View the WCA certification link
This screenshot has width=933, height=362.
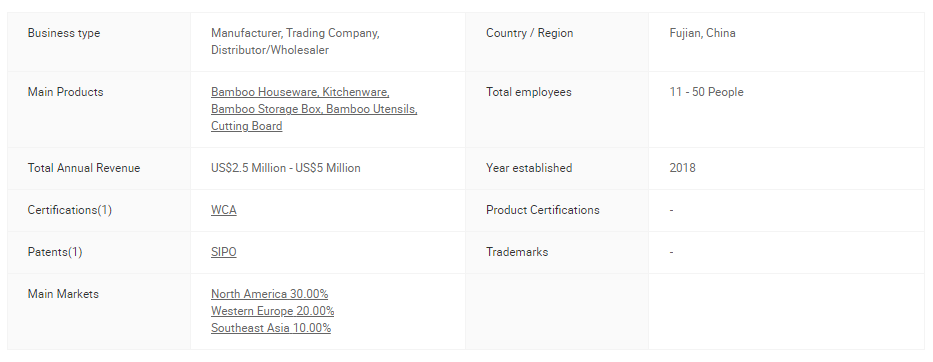click(x=224, y=210)
